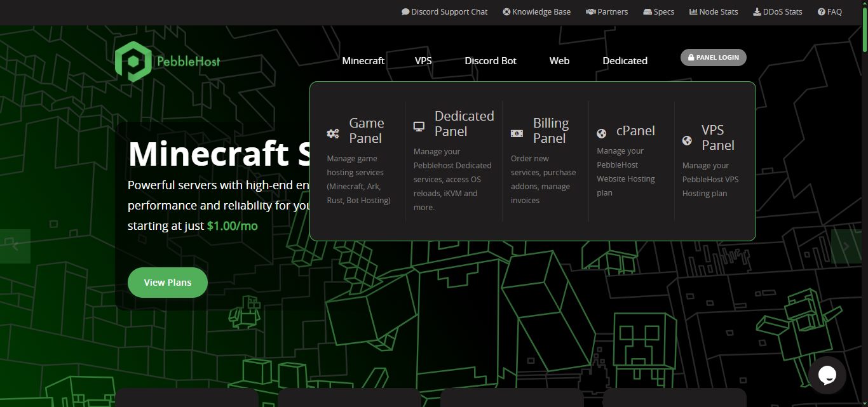Go to next slide with right arrow
This screenshot has height=407, width=868.
(846, 246)
